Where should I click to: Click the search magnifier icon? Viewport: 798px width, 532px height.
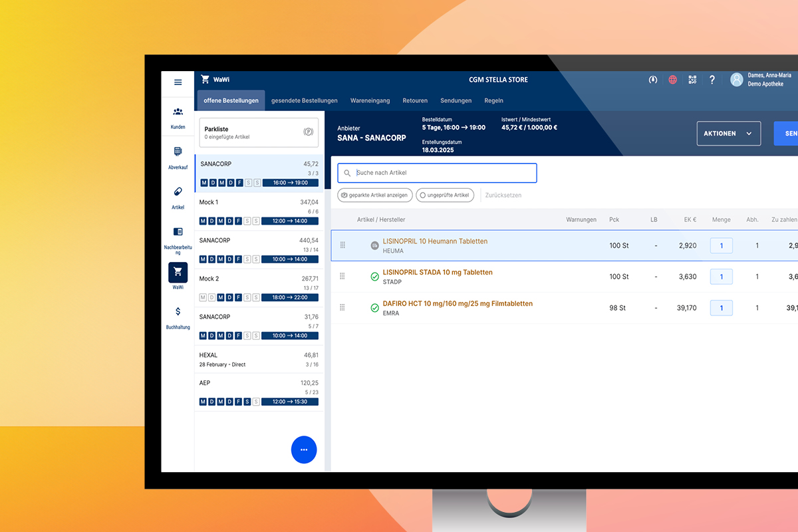(347, 173)
